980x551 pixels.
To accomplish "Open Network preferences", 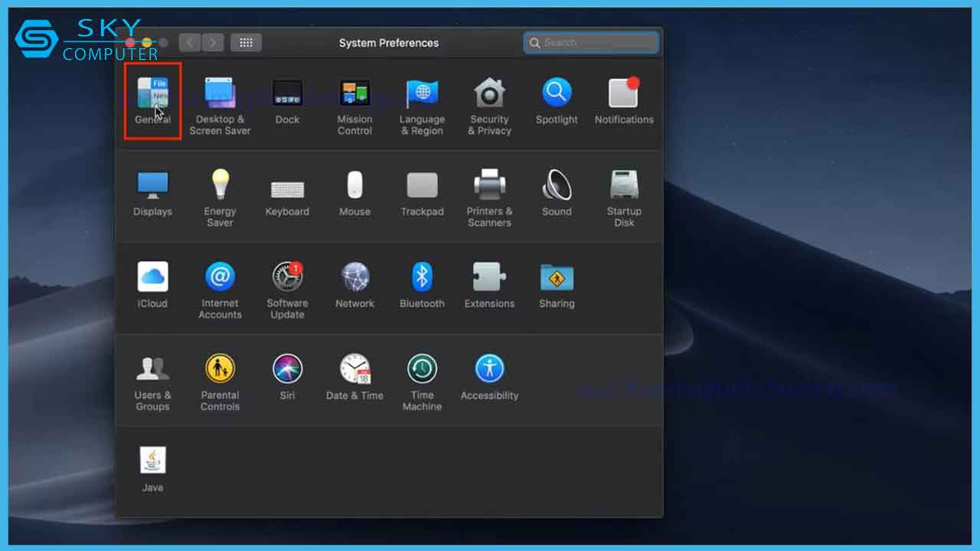I will (354, 285).
